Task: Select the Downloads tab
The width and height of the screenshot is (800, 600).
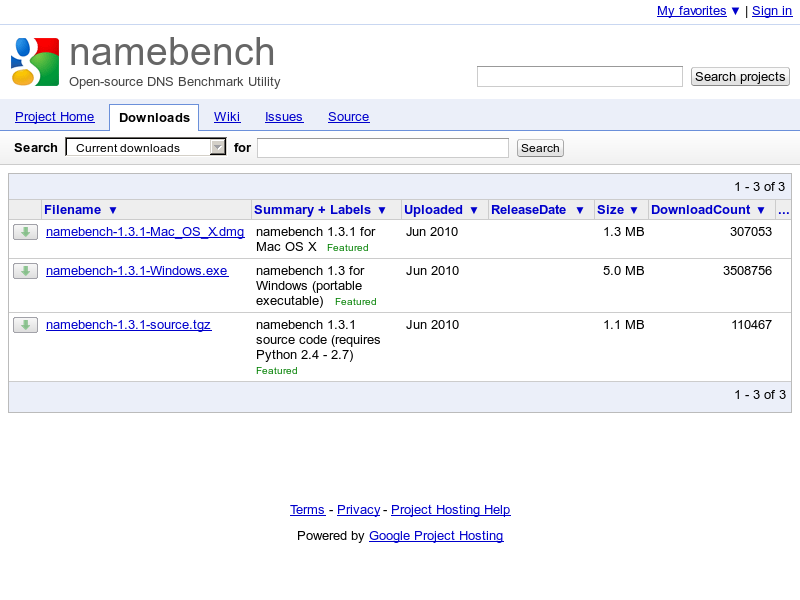Action: [x=154, y=117]
